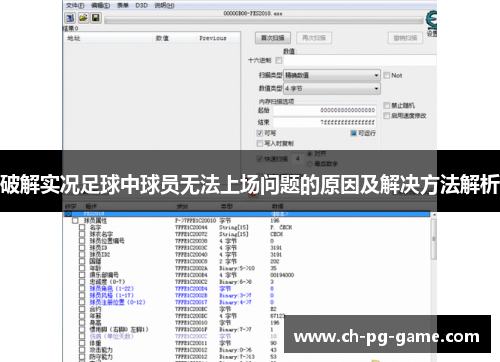
Task: Enable the 启用速度修改 speedhack checkbox
Action: pos(387,116)
